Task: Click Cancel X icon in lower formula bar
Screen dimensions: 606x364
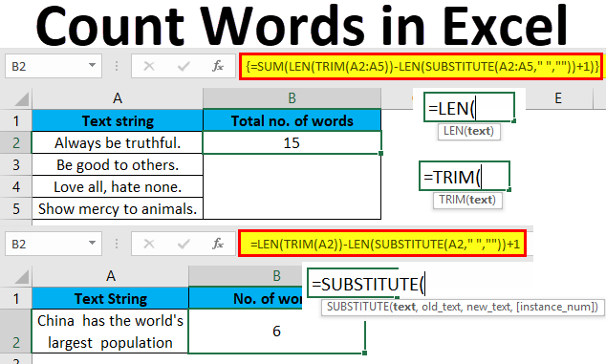Action: tap(149, 244)
